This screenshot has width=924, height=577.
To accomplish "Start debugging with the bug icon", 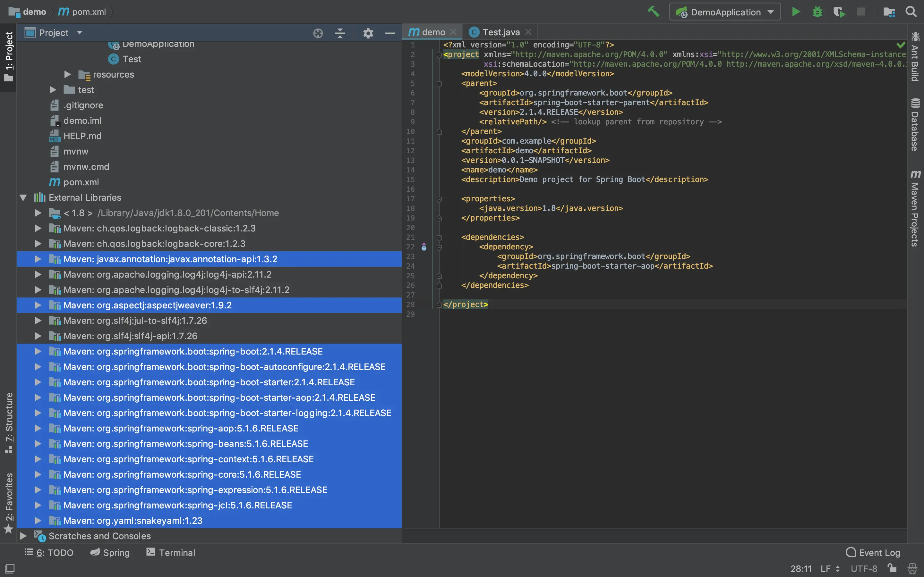I will [x=817, y=12].
